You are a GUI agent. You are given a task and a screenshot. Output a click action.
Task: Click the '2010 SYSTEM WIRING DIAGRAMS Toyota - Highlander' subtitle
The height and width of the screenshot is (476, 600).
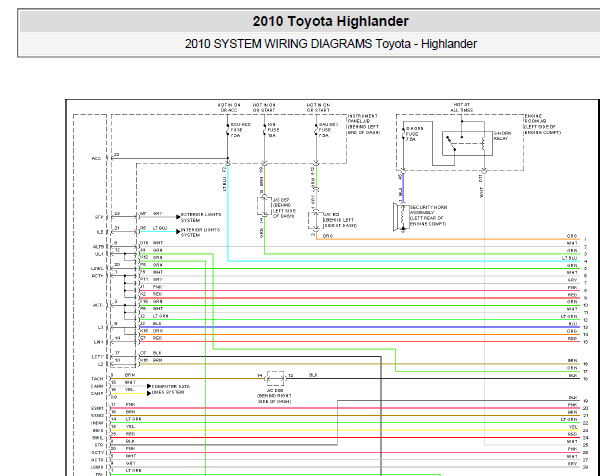[x=331, y=44]
